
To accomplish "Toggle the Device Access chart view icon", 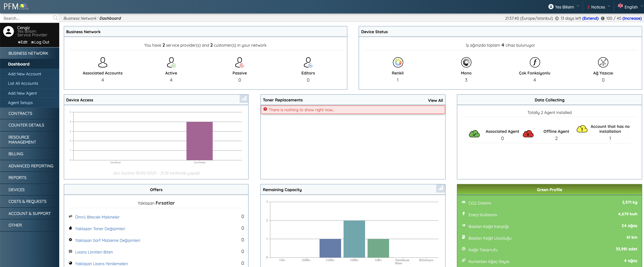I will [244, 99].
